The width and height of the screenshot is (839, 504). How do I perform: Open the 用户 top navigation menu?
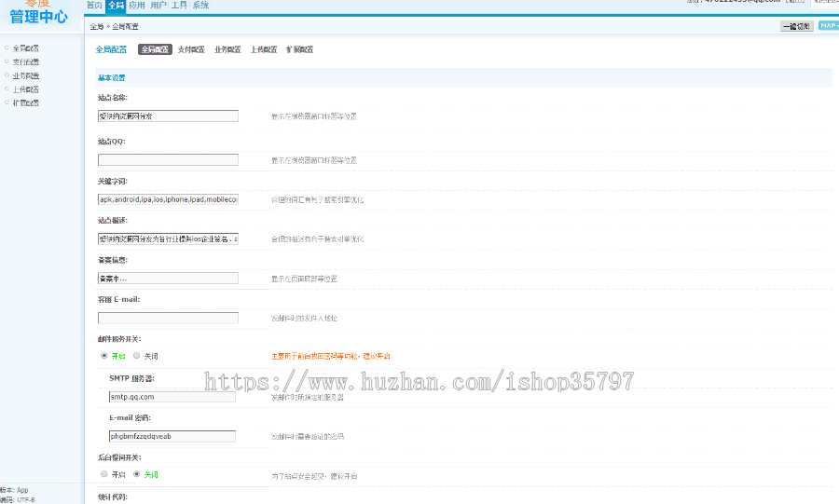158,6
